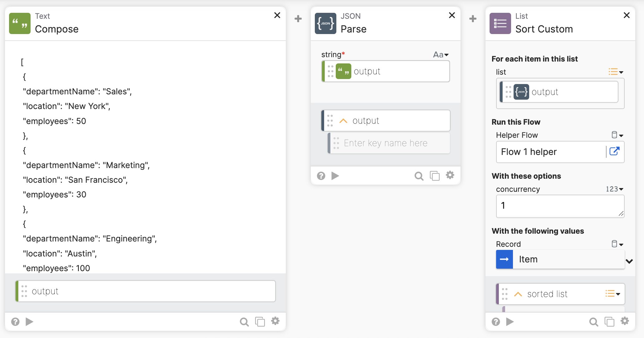Test the Sort Custom card with play icon

coord(510,321)
